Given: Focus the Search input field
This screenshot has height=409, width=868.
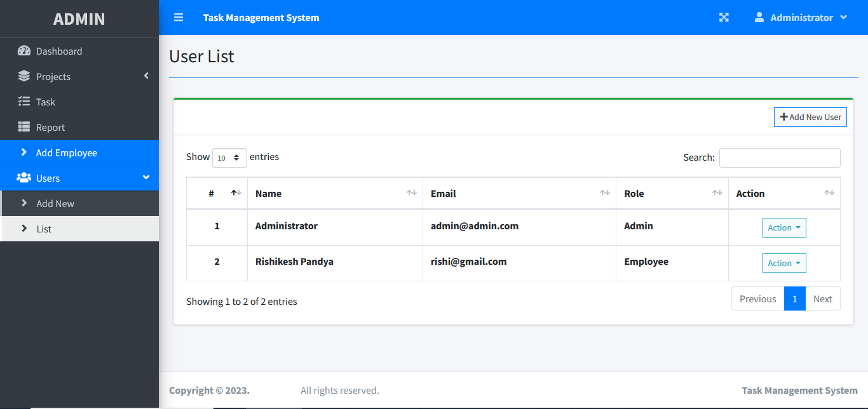Looking at the screenshot, I should 780,158.
